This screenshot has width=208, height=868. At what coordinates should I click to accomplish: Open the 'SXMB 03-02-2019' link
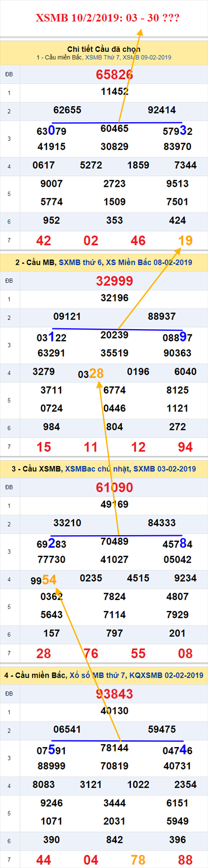point(165,469)
